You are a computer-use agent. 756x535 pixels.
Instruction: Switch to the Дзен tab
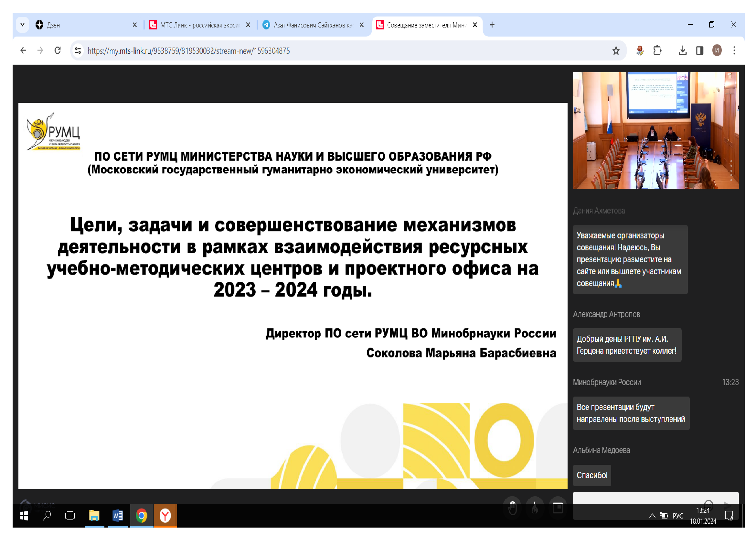(82, 25)
